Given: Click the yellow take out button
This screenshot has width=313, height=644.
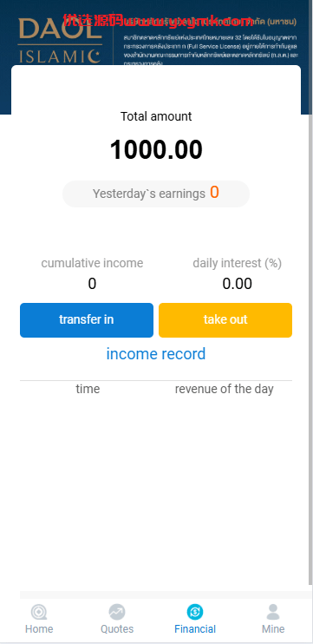Looking at the screenshot, I should tap(225, 320).
